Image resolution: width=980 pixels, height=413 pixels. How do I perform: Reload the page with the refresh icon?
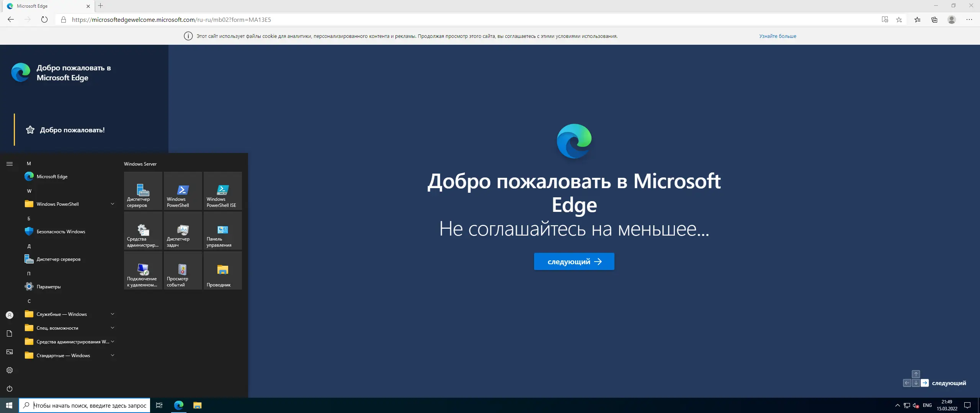click(44, 20)
